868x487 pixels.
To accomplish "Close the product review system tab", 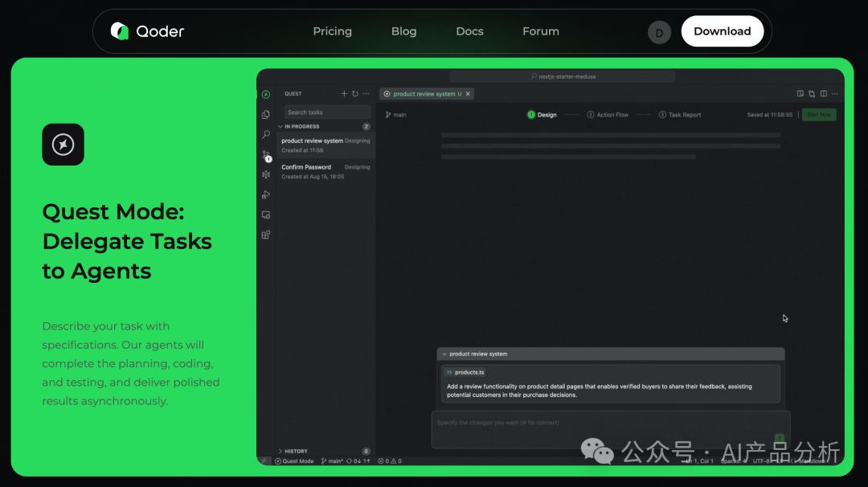I will click(468, 94).
